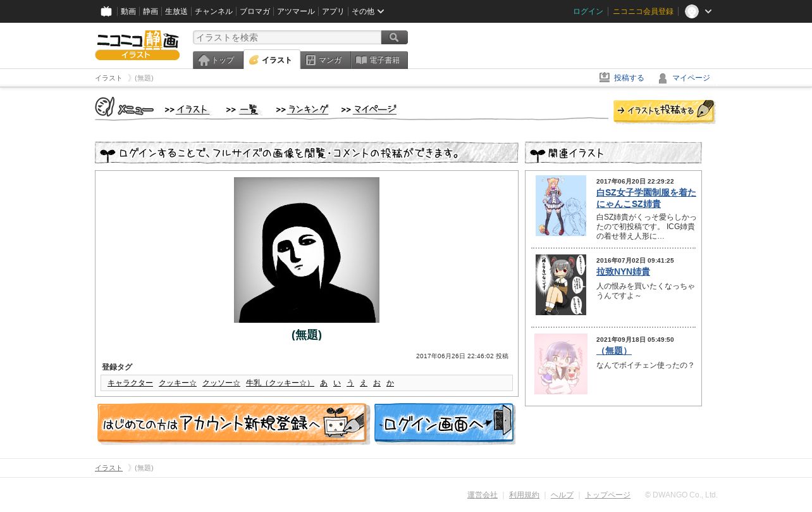Switch to the トップ tab

[218, 60]
